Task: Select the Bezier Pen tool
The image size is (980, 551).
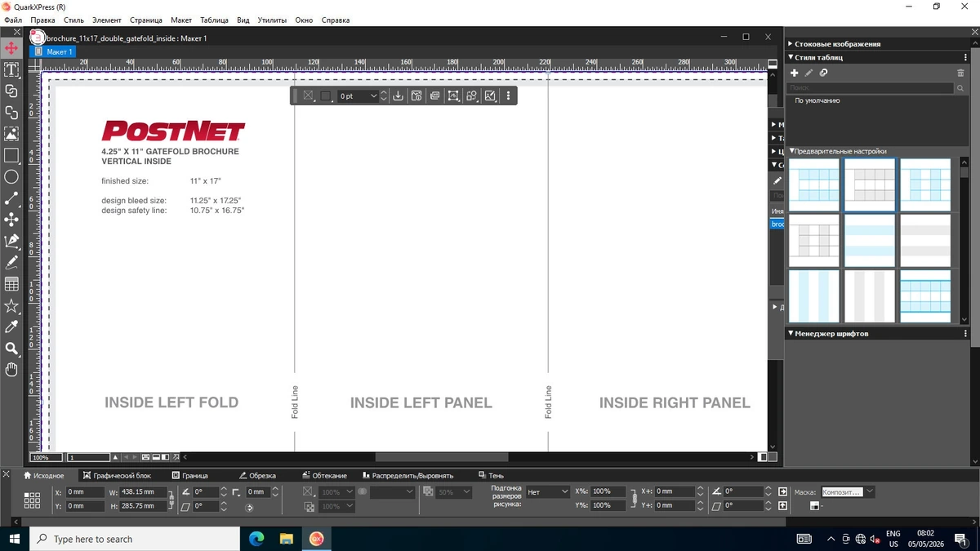Action: tap(11, 241)
